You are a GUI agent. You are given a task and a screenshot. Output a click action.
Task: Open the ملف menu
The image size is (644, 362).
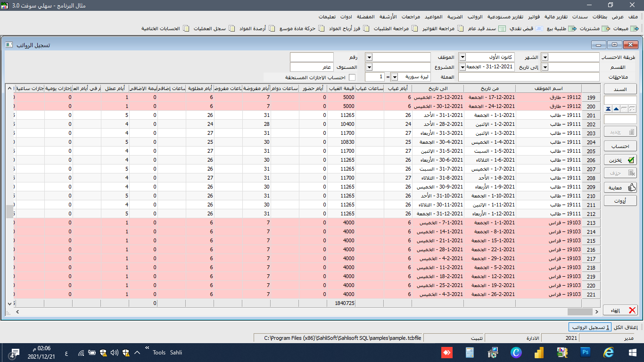coord(633,16)
